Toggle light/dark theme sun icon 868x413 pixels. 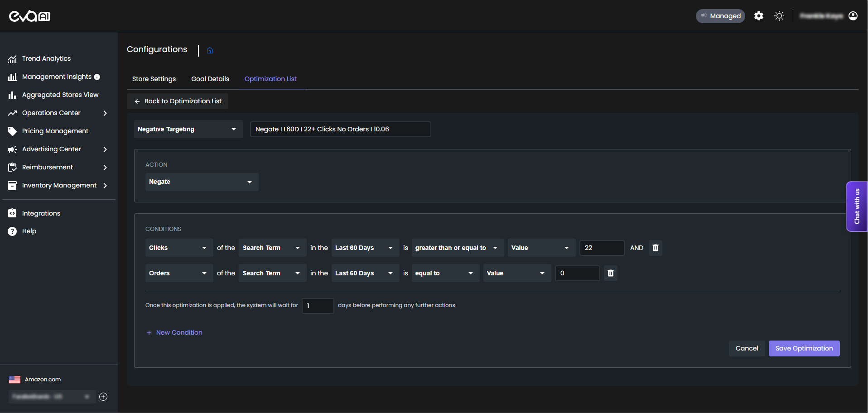coord(779,16)
